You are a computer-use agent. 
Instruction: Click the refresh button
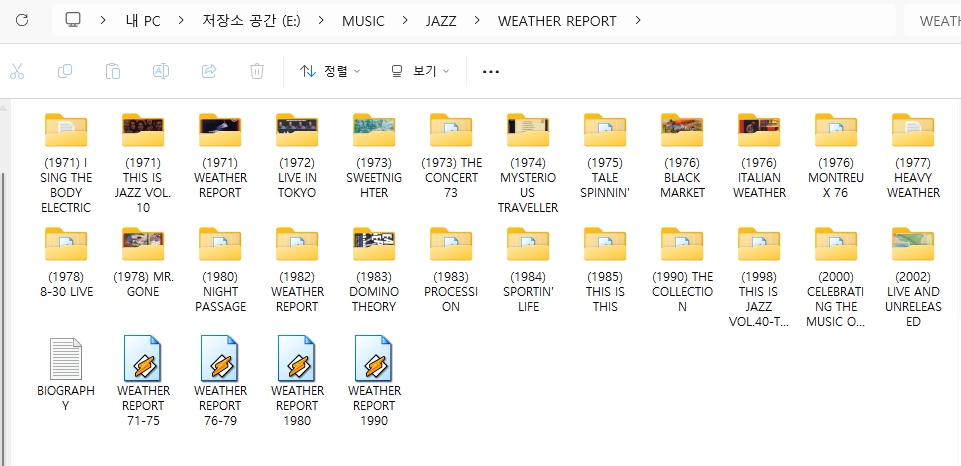pyautogui.click(x=22, y=20)
